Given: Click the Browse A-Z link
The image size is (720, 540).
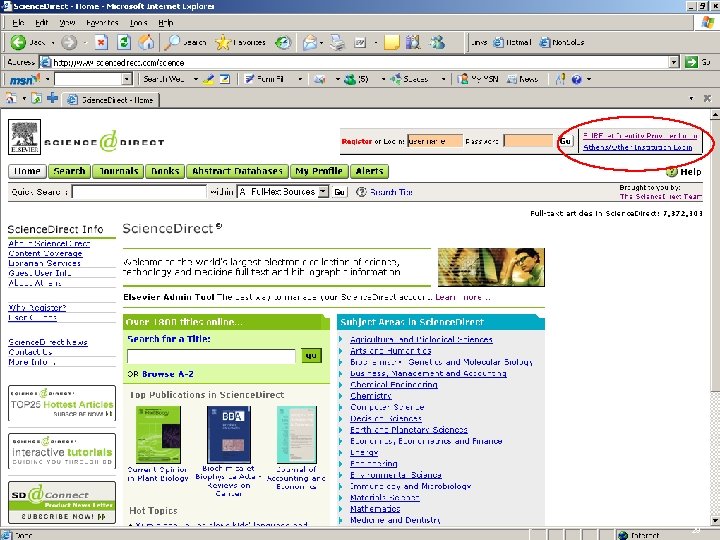Looking at the screenshot, I should coord(168,374).
